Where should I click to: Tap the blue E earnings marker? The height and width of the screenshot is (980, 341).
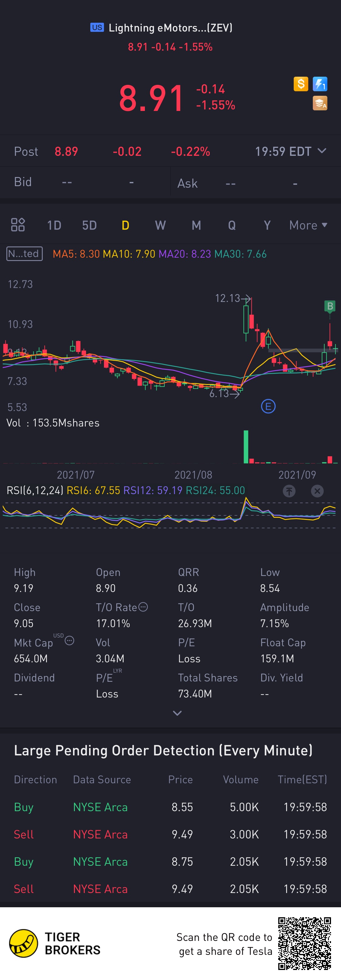(x=268, y=406)
